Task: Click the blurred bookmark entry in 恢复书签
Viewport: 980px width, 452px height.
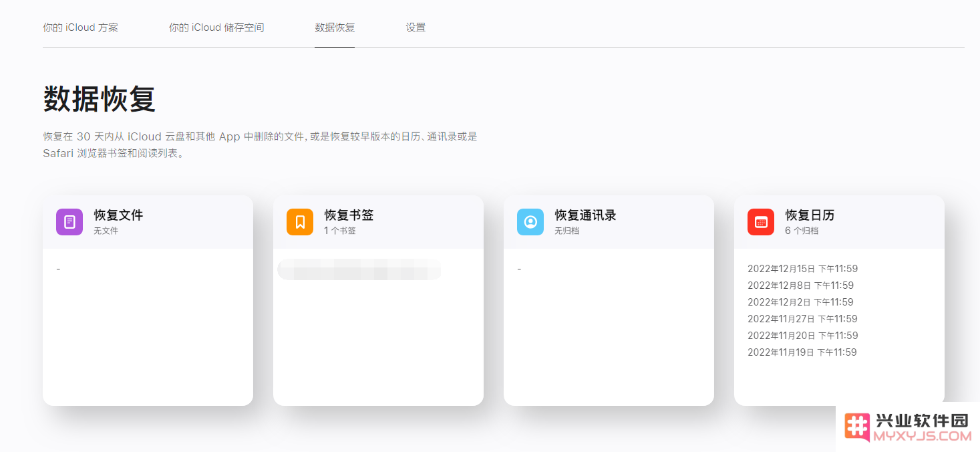Action: [x=359, y=269]
